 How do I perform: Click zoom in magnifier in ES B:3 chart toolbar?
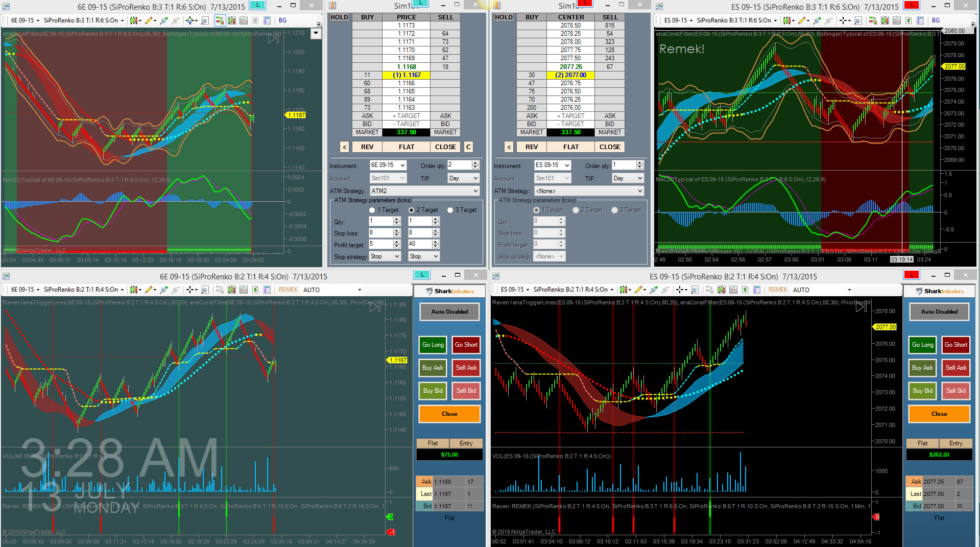(817, 20)
